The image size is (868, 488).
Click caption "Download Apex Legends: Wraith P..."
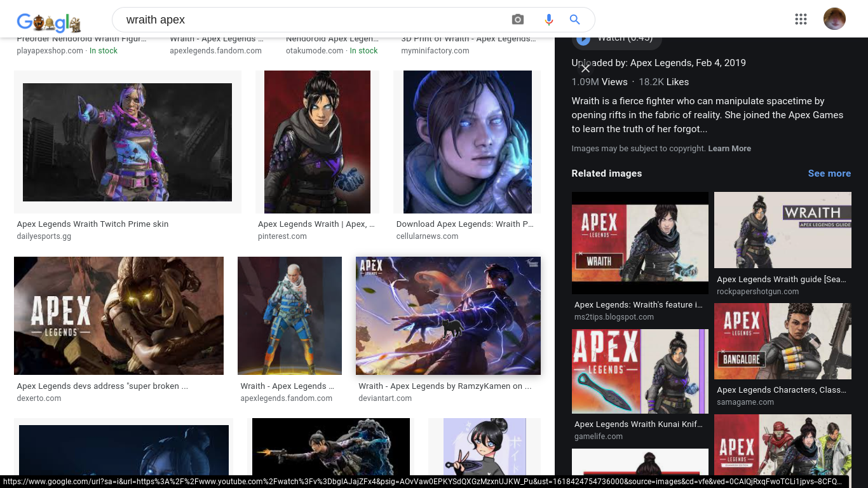(x=465, y=224)
